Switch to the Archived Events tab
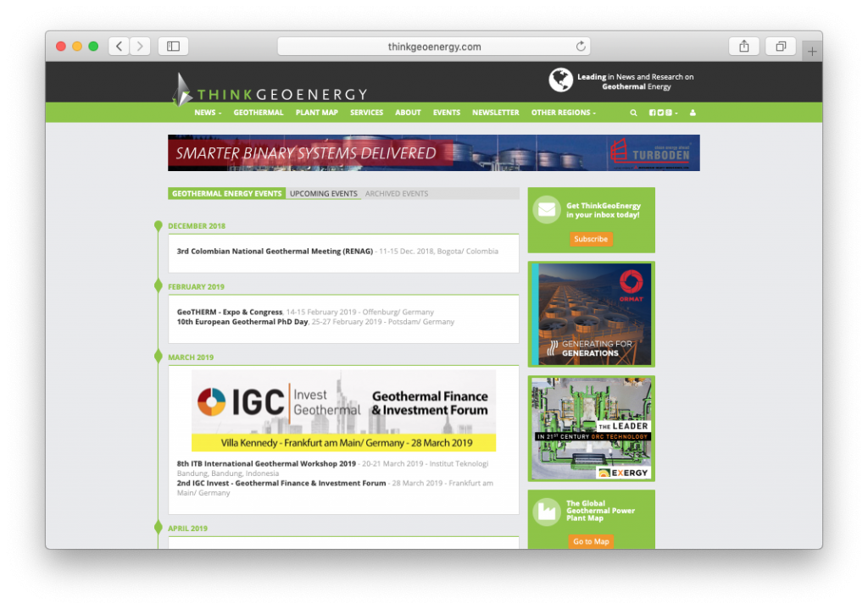 [x=397, y=194]
